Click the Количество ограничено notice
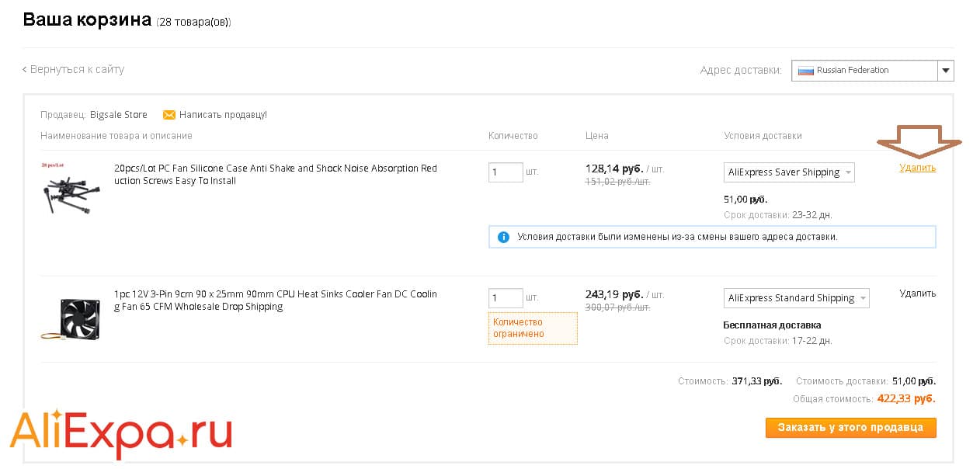The image size is (980, 469). coord(533,328)
